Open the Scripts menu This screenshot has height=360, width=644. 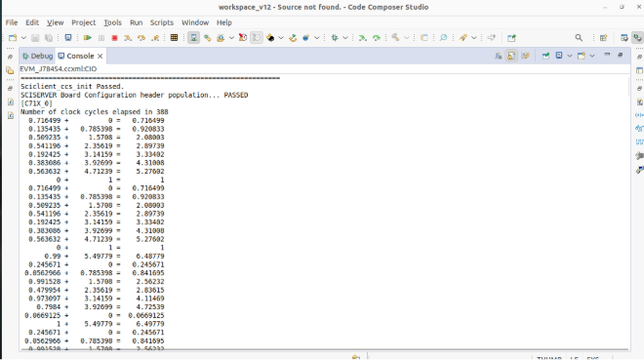pos(162,22)
